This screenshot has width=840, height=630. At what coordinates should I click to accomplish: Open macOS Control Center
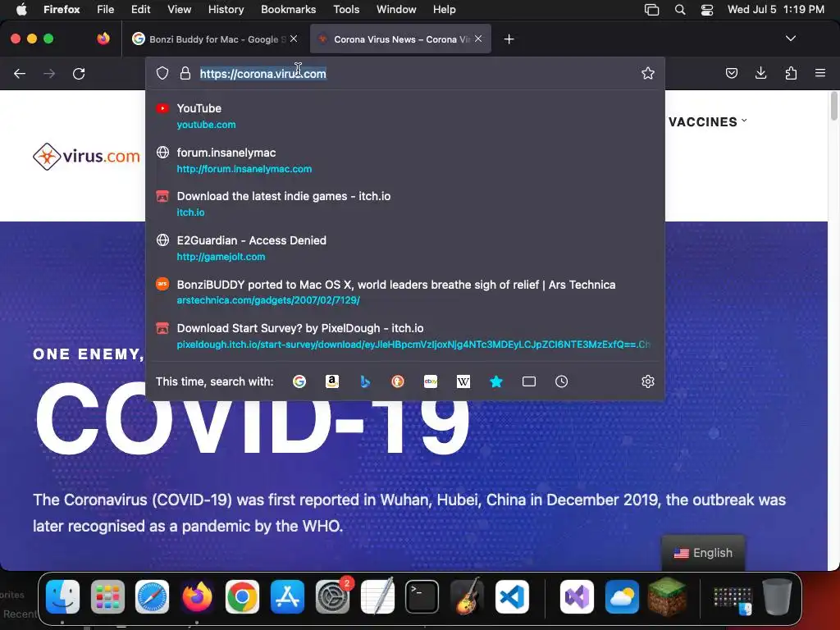point(707,9)
